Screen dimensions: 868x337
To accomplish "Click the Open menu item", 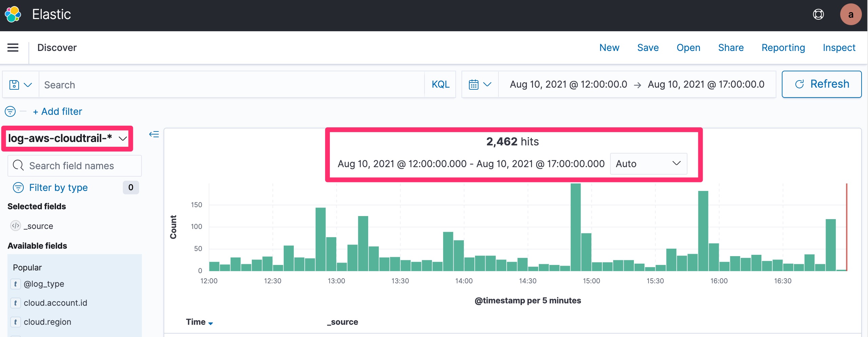I will pos(688,48).
